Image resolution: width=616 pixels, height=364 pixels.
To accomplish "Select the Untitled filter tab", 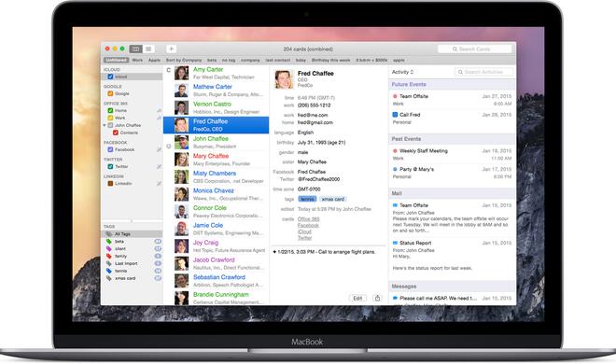I will [117, 60].
